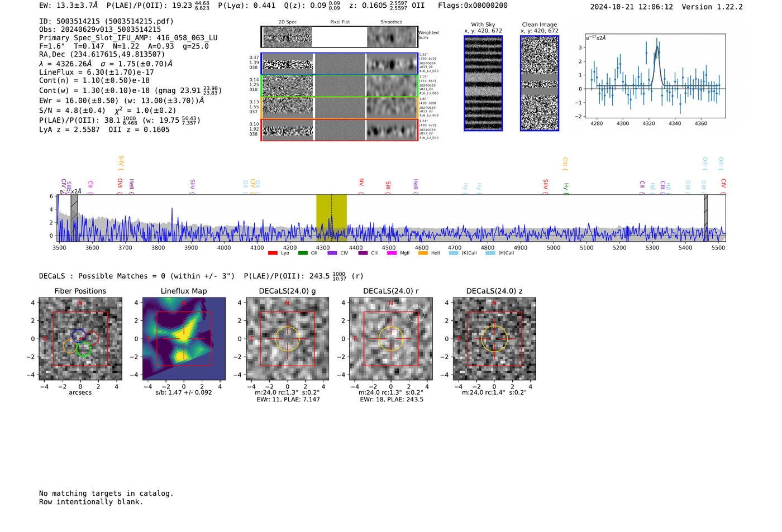Click the white dashed circle in DECaLS r
Image resolution: width=782 pixels, height=532 pixels.
tap(416, 314)
